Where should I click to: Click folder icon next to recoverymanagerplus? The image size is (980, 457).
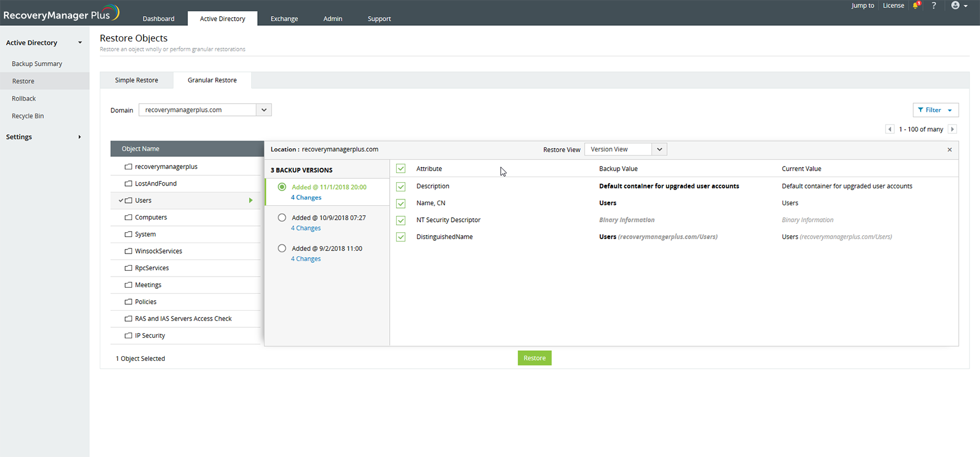[x=129, y=167]
